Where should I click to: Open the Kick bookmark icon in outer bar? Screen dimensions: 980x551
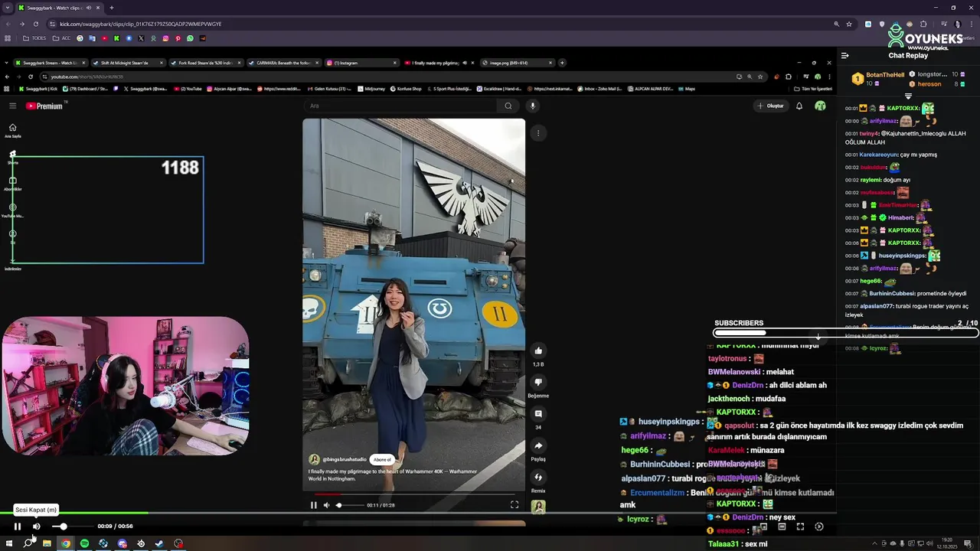click(x=116, y=38)
